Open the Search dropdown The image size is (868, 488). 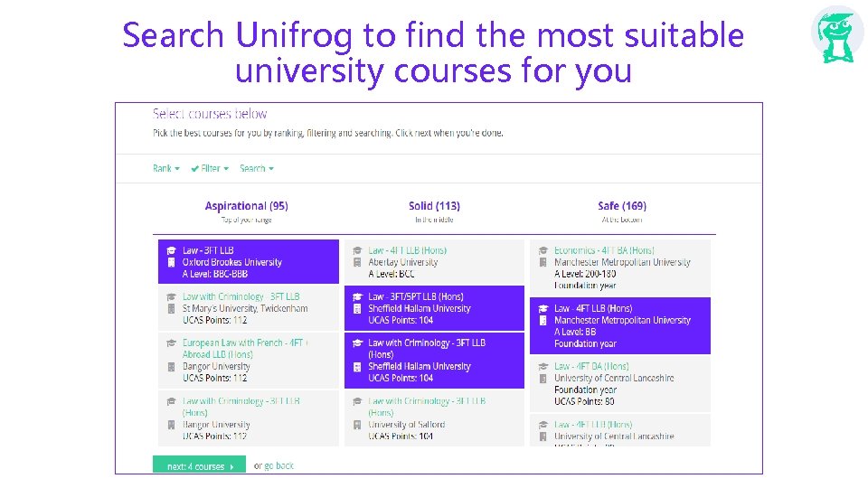(256, 168)
